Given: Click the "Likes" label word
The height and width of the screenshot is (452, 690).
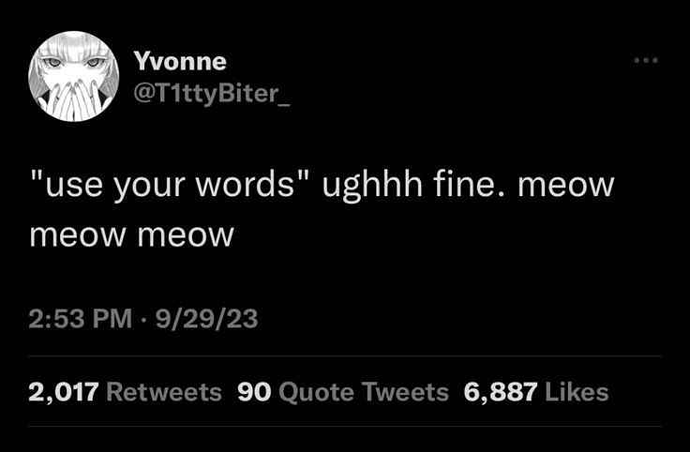Looking at the screenshot, I should pos(576,392).
